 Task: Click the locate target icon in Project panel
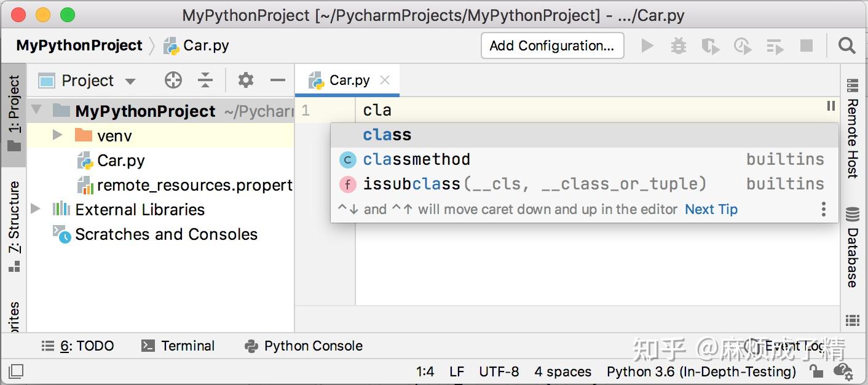pyautogui.click(x=173, y=80)
